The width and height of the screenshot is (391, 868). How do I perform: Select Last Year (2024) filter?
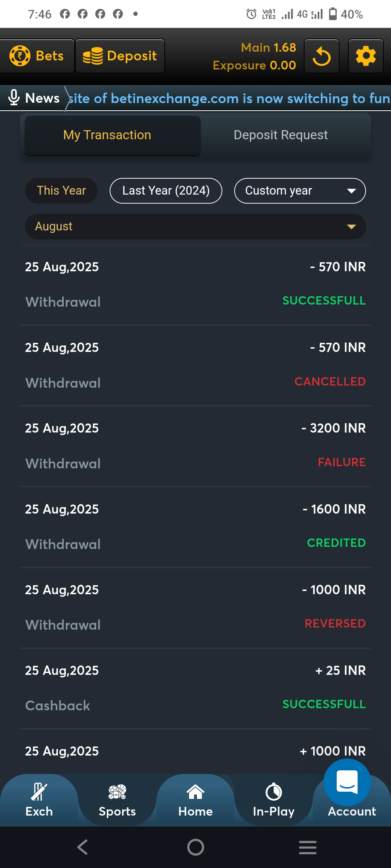[166, 191]
